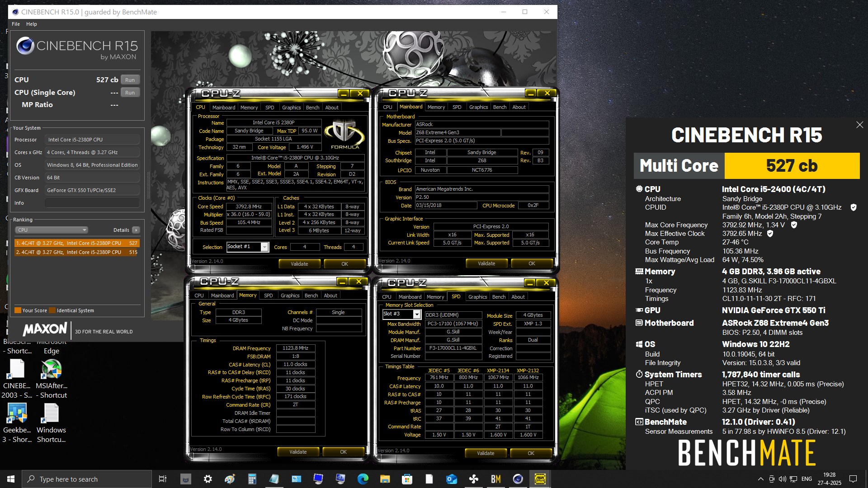Open the Notepad taskbar icon
Viewport: 868px width, 488px height.
(274, 479)
